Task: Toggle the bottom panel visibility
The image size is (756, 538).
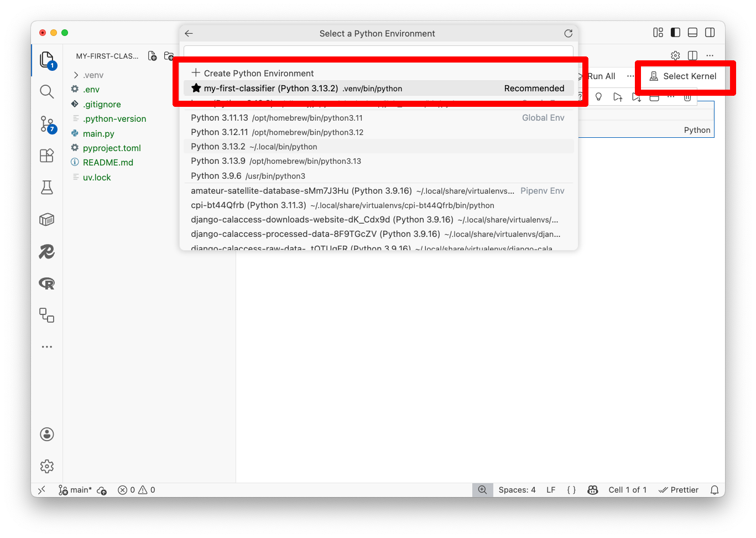Action: [692, 32]
